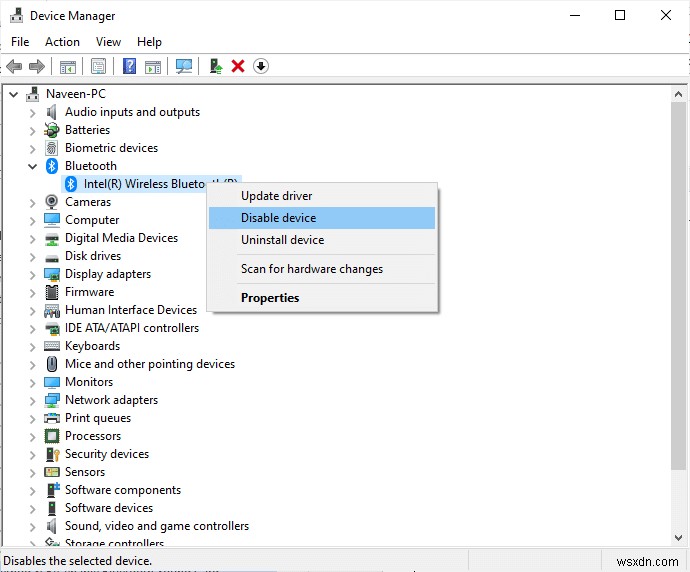The height and width of the screenshot is (572, 690).
Task: Select the Computer tree item
Action: [92, 220]
